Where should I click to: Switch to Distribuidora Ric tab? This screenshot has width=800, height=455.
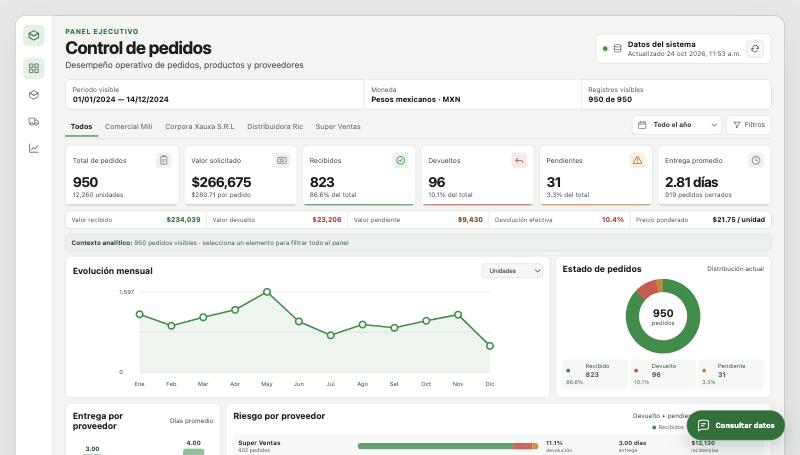275,127
